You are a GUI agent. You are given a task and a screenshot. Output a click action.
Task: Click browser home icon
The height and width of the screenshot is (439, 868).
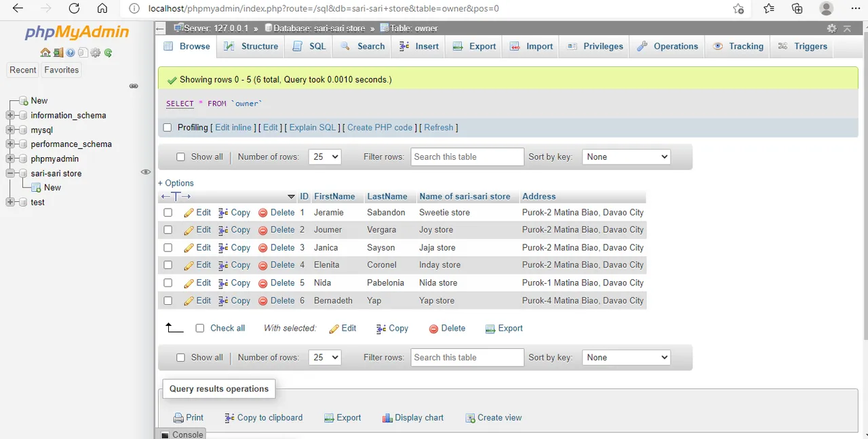pyautogui.click(x=102, y=9)
